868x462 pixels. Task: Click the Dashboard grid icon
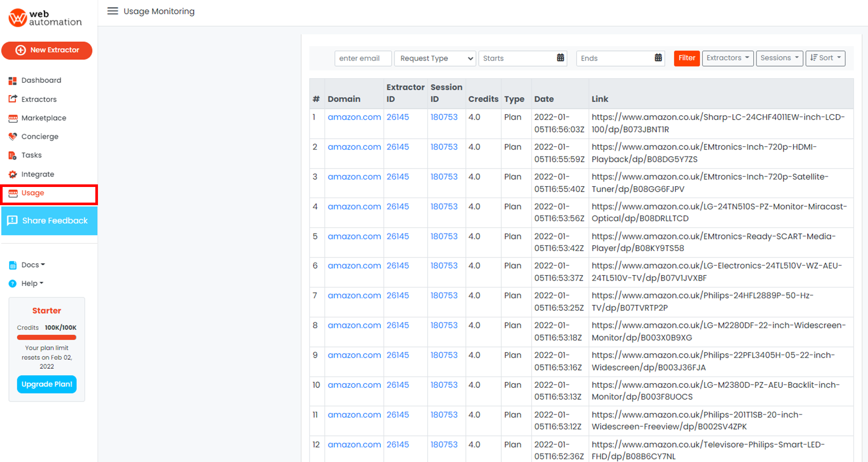click(13, 81)
